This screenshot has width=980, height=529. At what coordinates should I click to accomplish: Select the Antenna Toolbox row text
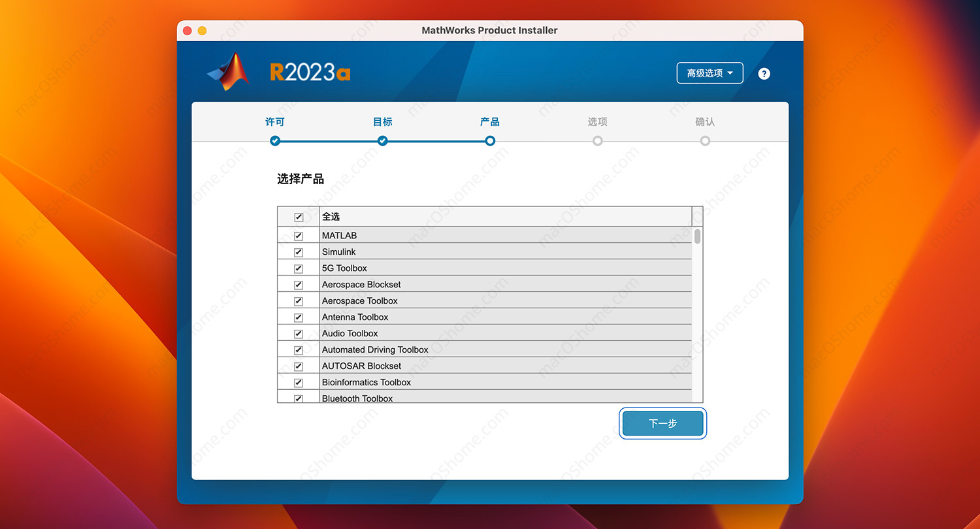(355, 317)
